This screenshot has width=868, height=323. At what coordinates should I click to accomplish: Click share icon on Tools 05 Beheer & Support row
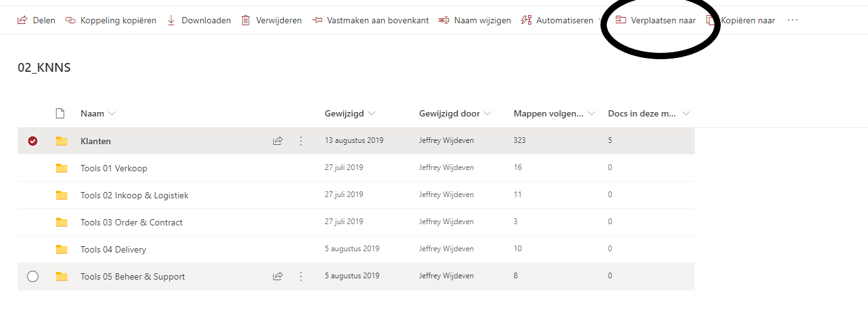tap(278, 276)
